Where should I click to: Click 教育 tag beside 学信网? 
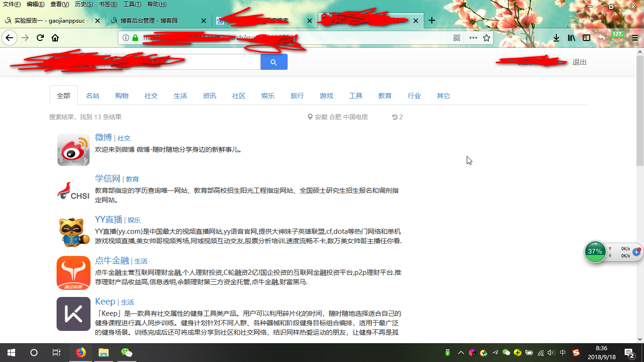[x=132, y=179]
